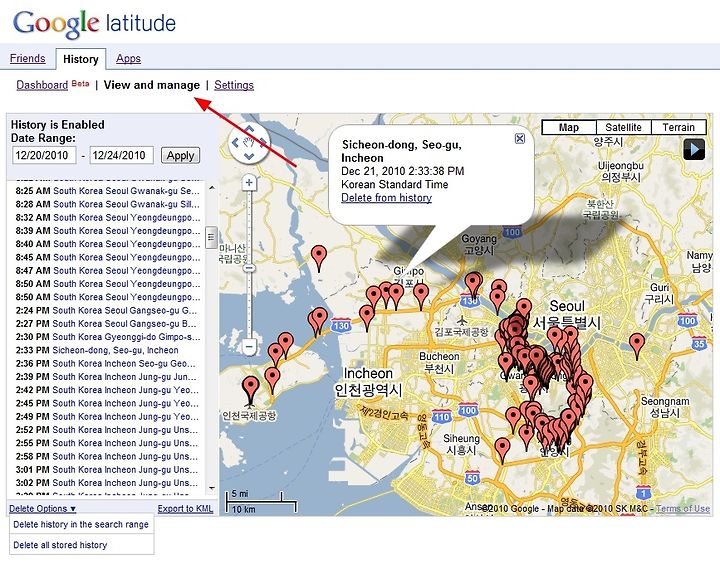
Task: Select the 3:01 PM Incheon Jung-gu entry
Action: point(107,469)
